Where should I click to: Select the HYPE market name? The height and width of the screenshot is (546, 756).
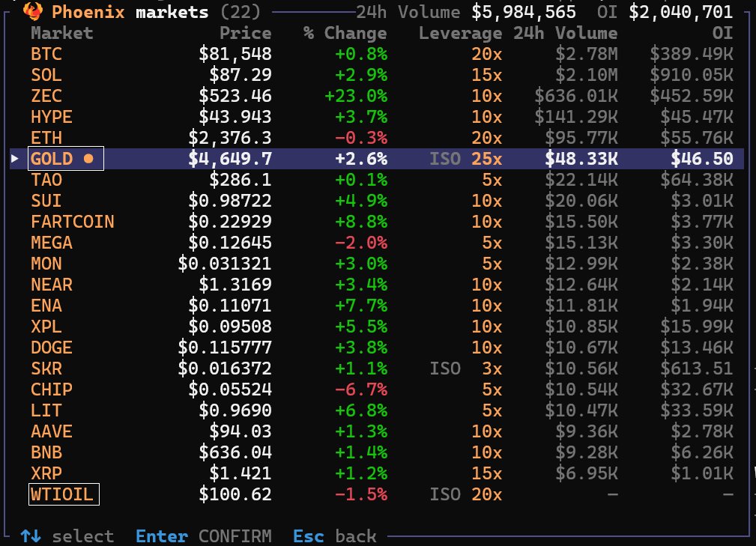(x=52, y=117)
